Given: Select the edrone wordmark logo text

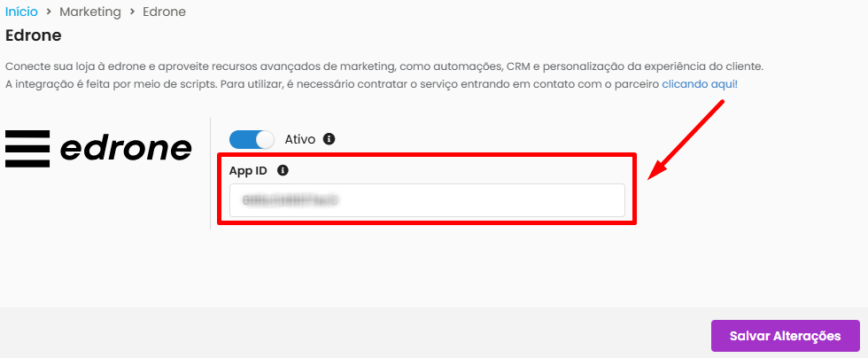Looking at the screenshot, I should tap(126, 149).
